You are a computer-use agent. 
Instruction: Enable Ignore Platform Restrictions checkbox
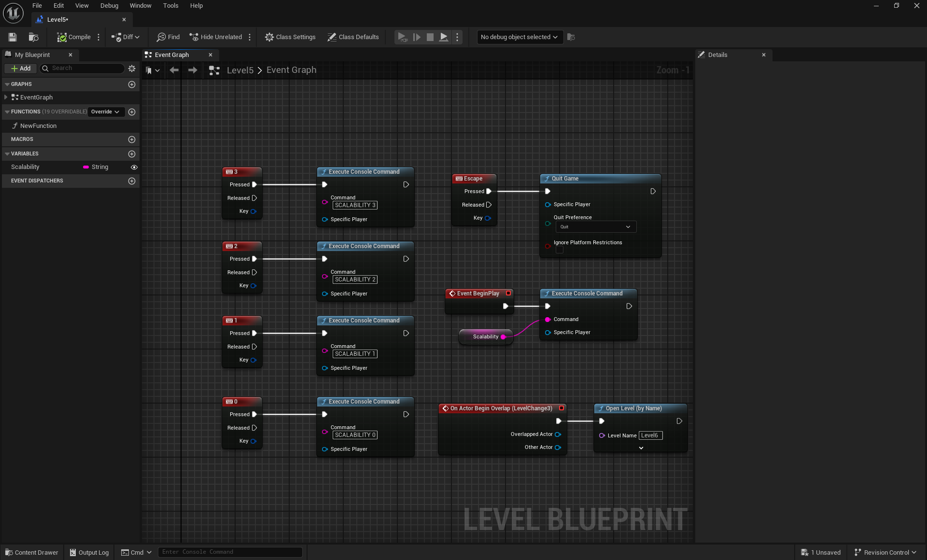[x=559, y=250]
